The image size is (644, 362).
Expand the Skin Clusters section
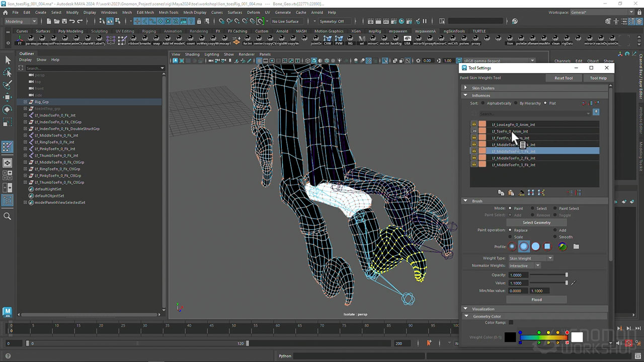tap(465, 88)
